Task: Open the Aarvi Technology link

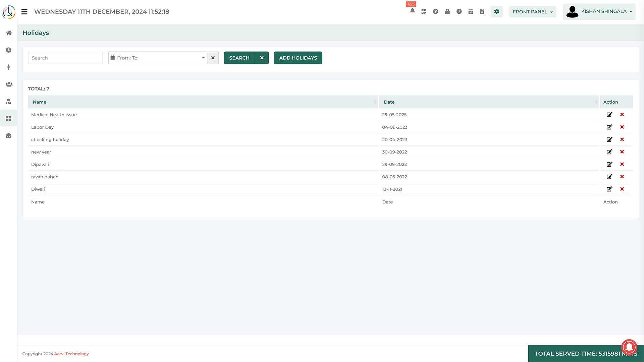Action: click(71, 354)
